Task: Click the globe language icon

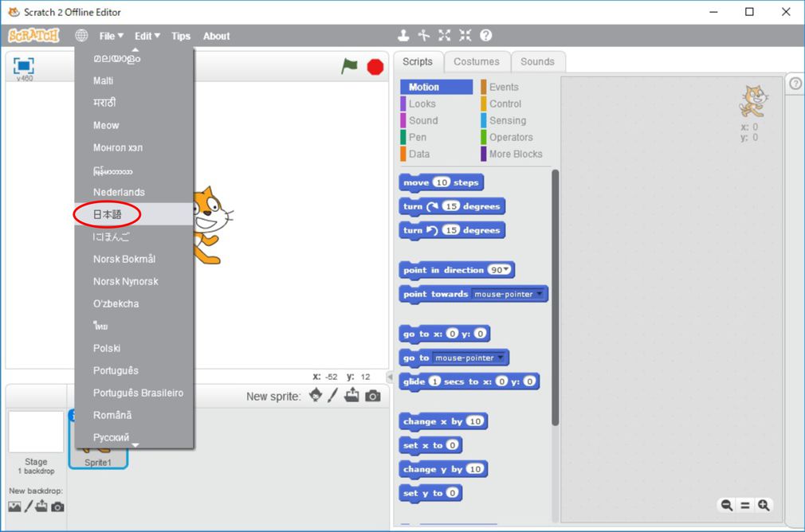Action: point(81,35)
